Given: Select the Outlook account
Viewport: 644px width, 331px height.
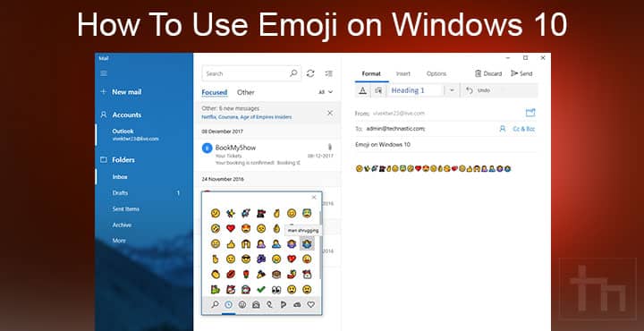Looking at the screenshot, I should 135,135.
